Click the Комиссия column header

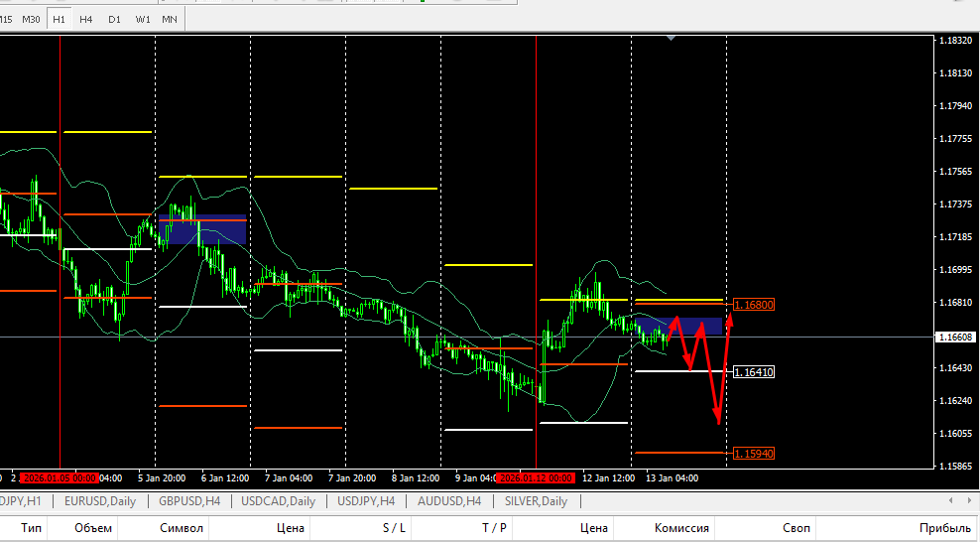tap(681, 528)
